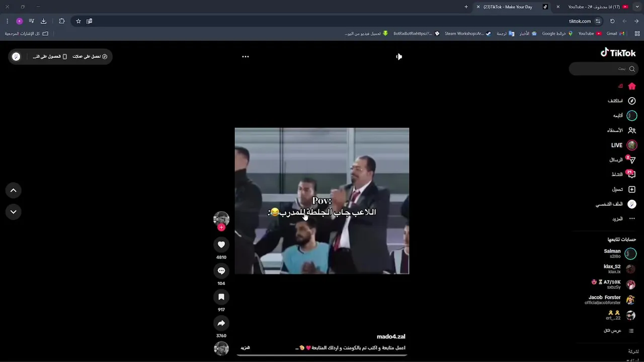The height and width of the screenshot is (362, 644).
Task: Click the translate page icon
Action: click(x=89, y=21)
